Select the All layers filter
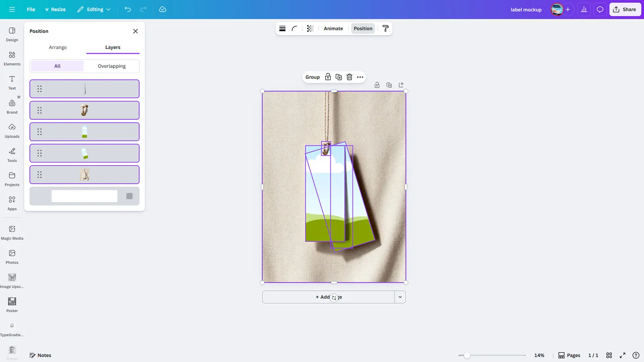 click(x=57, y=66)
